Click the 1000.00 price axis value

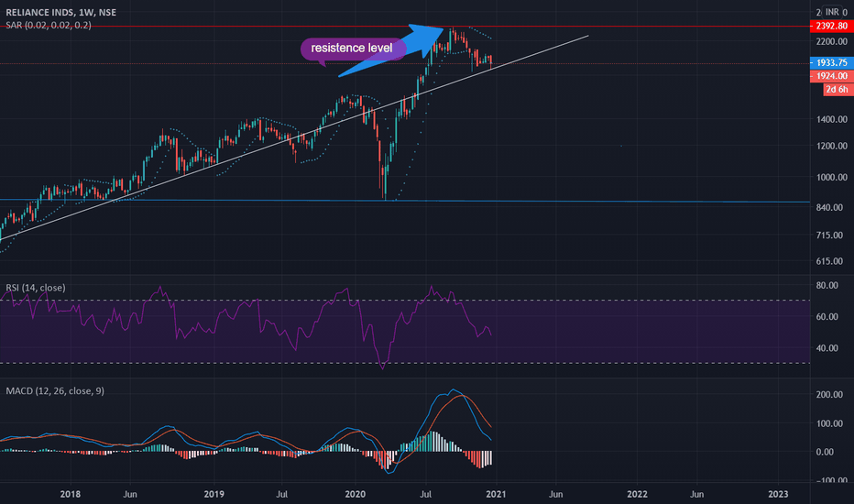(x=831, y=177)
